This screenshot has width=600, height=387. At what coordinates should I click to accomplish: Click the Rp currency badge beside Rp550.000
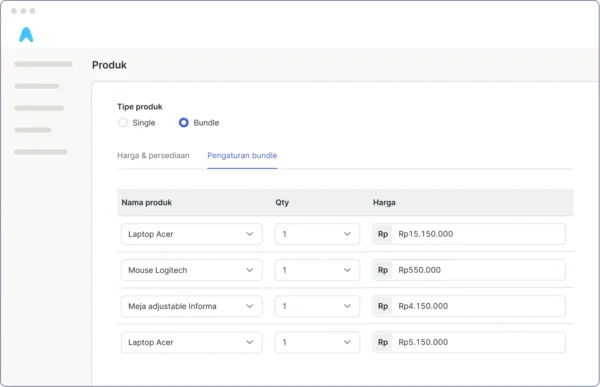[x=383, y=270]
